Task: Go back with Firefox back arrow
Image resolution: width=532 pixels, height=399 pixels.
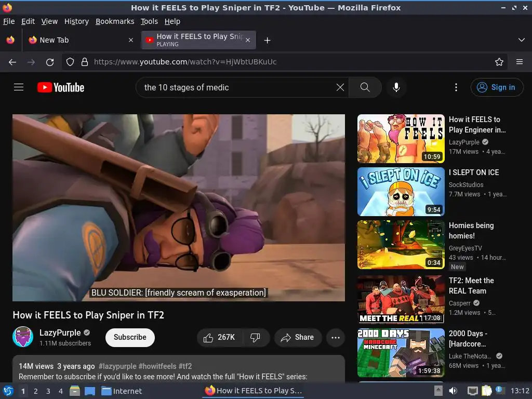Action: point(12,62)
